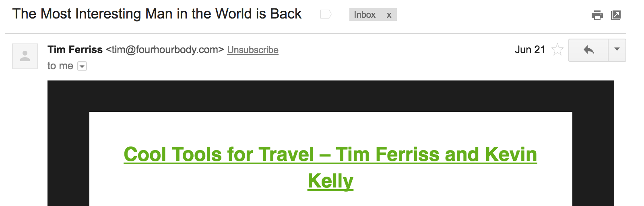644x206 pixels.
Task: Open "Cool Tools for Travel" headline link
Action: 330,154
